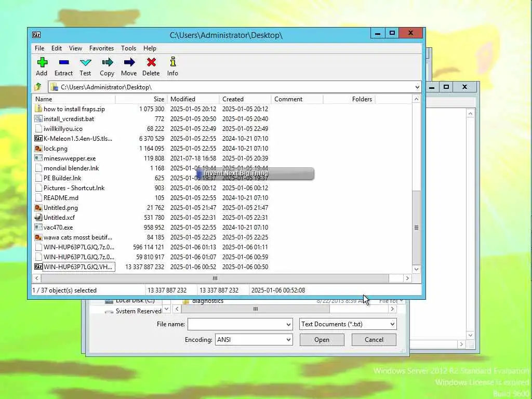Viewport: 532px width, 399px height.
Task: Click the Open dialog horizontal scroll left arrow
Action: [x=177, y=309]
